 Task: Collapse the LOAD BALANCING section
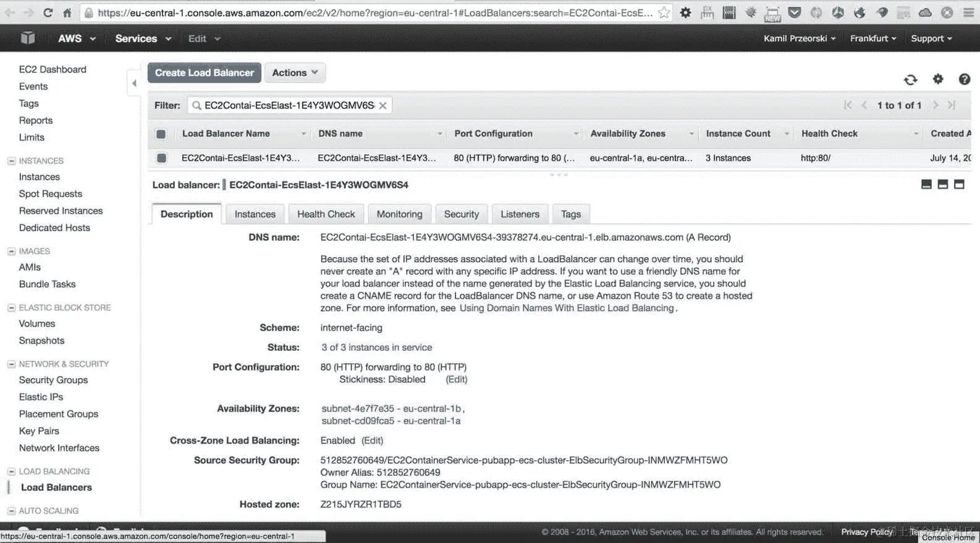coord(11,471)
